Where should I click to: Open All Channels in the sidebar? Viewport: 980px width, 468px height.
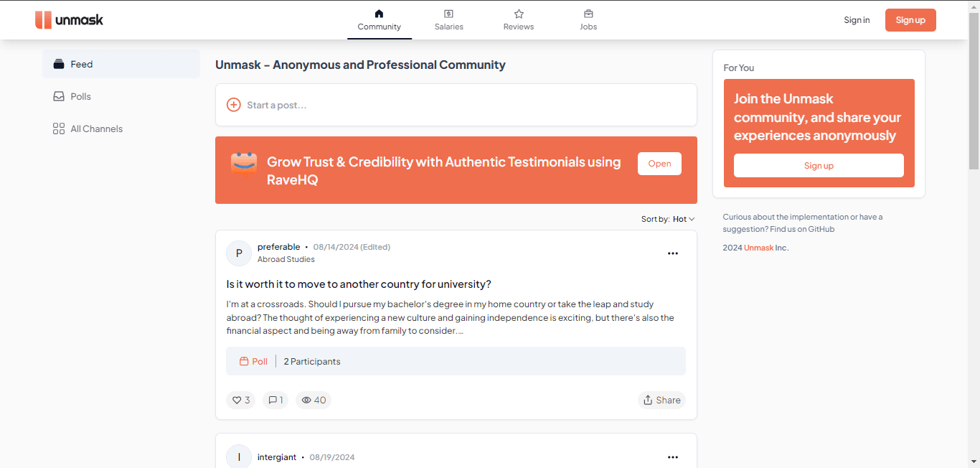(x=121, y=128)
